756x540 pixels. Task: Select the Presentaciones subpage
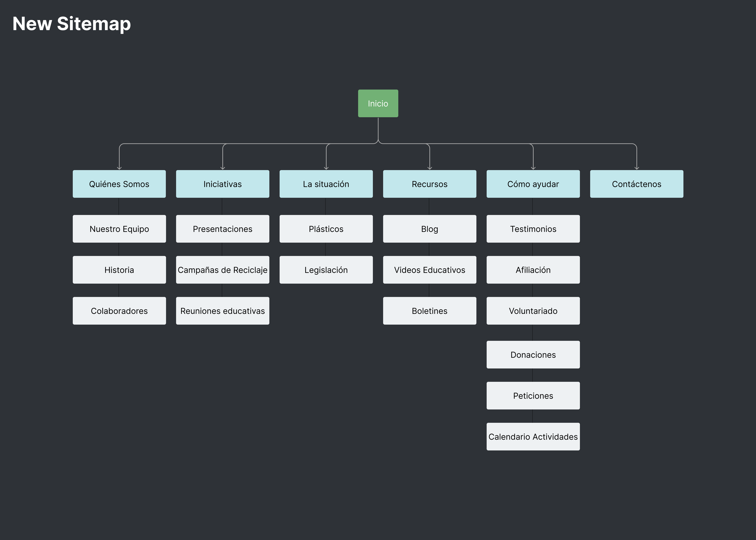coord(222,229)
